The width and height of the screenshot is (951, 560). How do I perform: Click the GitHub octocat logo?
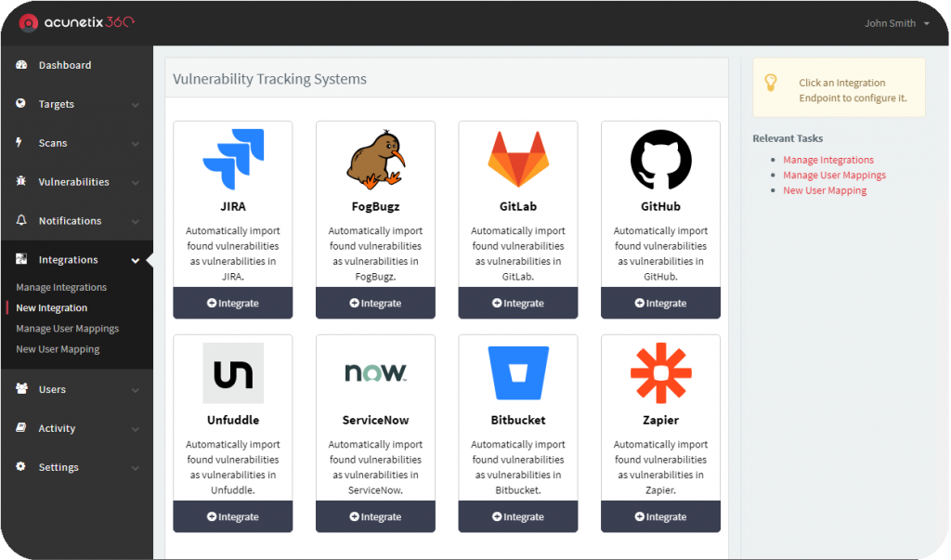point(661,159)
